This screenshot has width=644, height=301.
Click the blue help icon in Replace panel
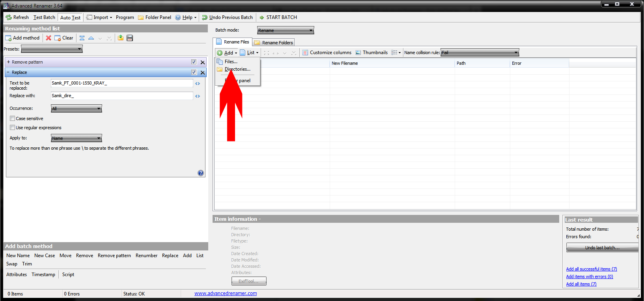[201, 173]
